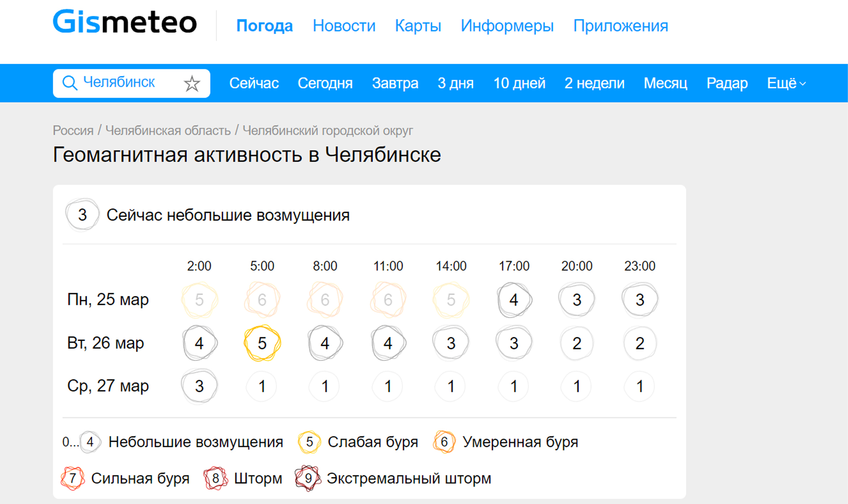The width and height of the screenshot is (848, 504).
Task: Click the search magnifier icon
Action: tap(70, 83)
